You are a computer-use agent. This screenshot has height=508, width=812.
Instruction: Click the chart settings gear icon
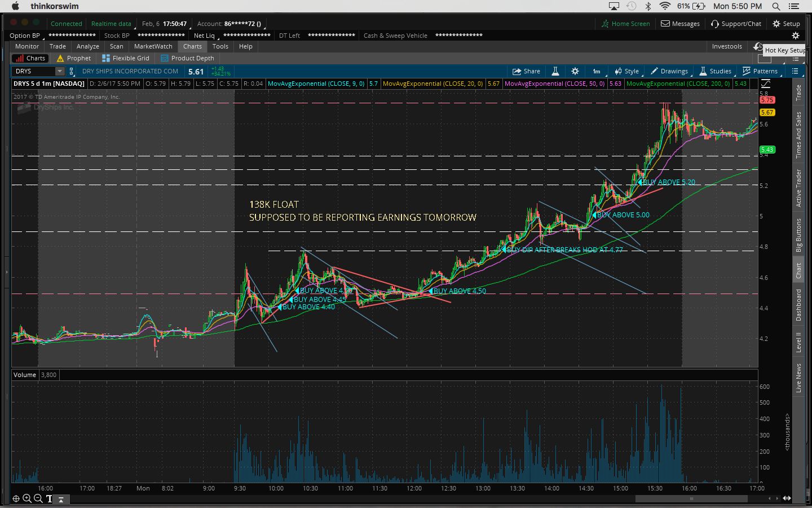coord(575,71)
